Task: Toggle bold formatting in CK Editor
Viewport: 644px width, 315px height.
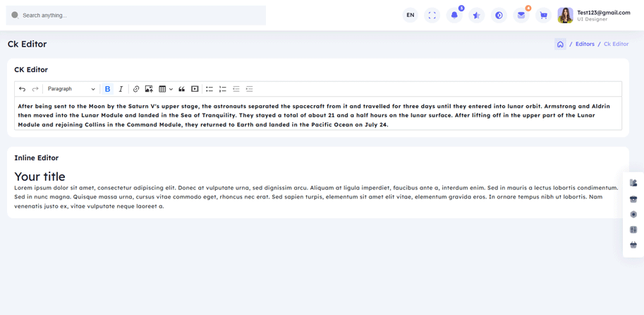Action: (107, 89)
